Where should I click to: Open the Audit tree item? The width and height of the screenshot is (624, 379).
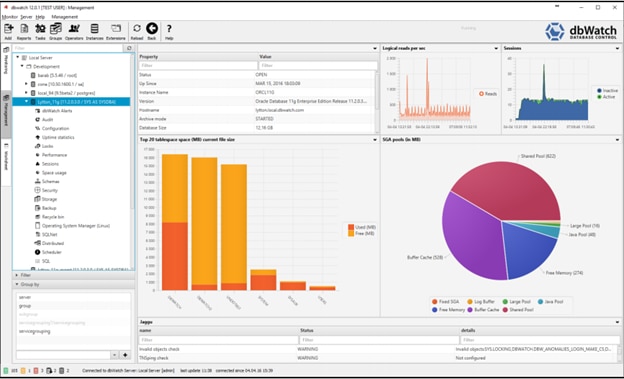[47, 119]
